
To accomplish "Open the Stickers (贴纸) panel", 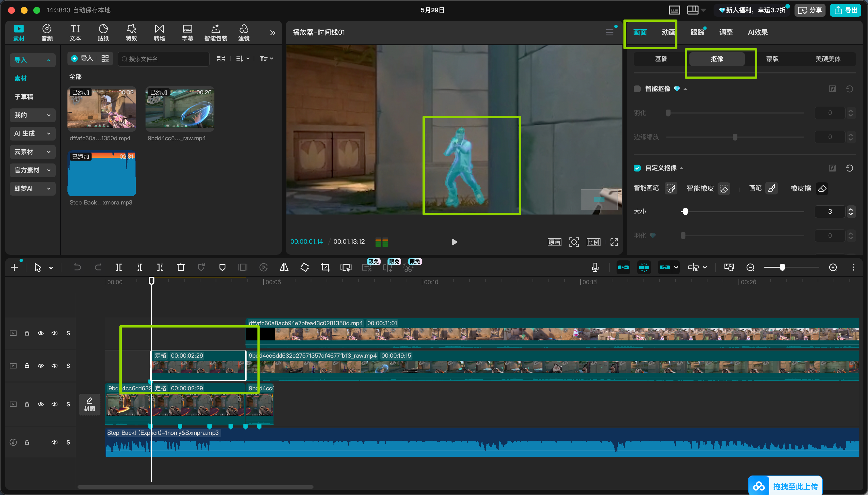I will [x=103, y=33].
